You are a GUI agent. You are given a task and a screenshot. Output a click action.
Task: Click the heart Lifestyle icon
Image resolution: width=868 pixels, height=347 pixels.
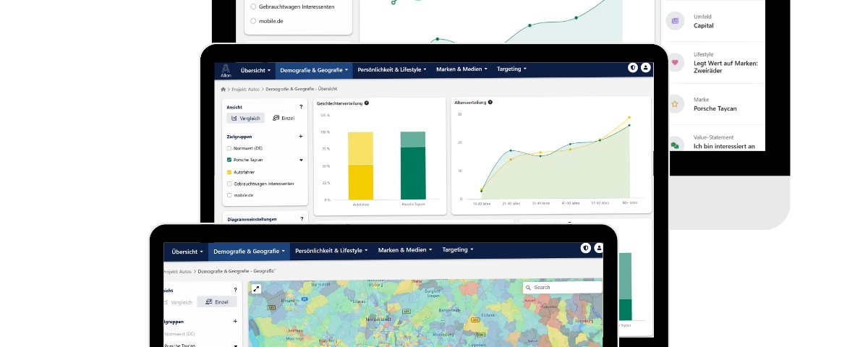coord(675,63)
